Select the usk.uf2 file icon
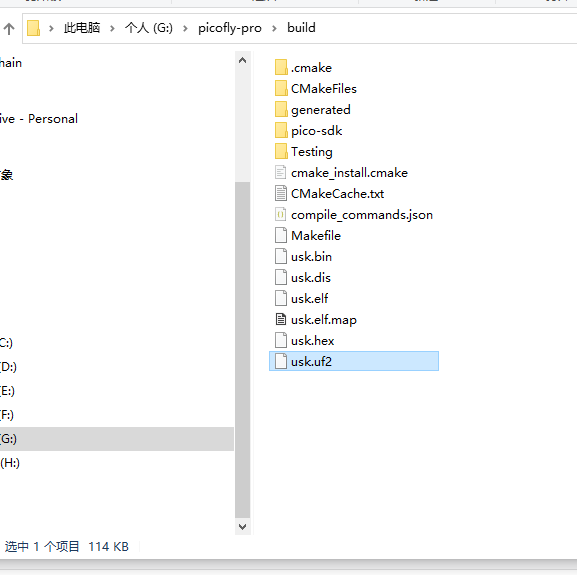Viewport: 577px width, 575px height. 281,361
